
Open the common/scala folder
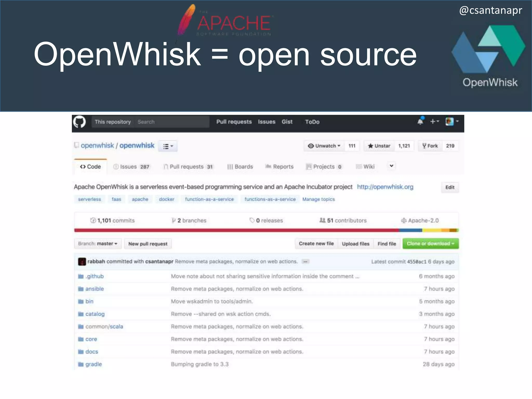tap(104, 327)
